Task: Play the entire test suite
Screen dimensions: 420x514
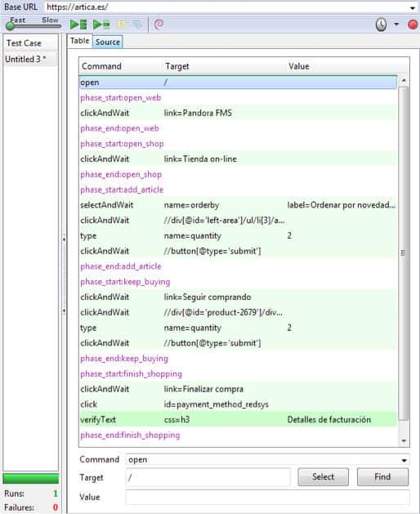Action: pos(78,25)
